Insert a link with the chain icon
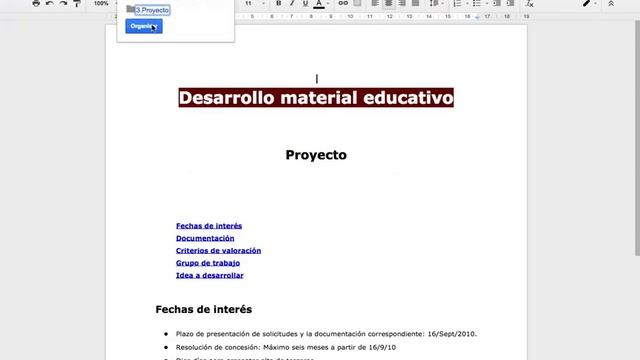The height and width of the screenshot is (360, 640). (343, 3)
